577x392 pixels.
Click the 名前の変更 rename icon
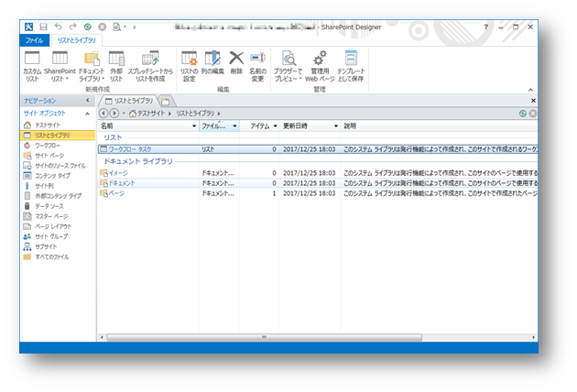pyautogui.click(x=258, y=64)
